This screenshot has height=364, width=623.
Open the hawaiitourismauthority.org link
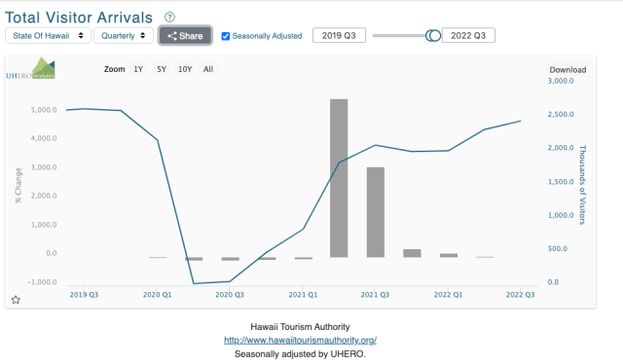click(301, 341)
